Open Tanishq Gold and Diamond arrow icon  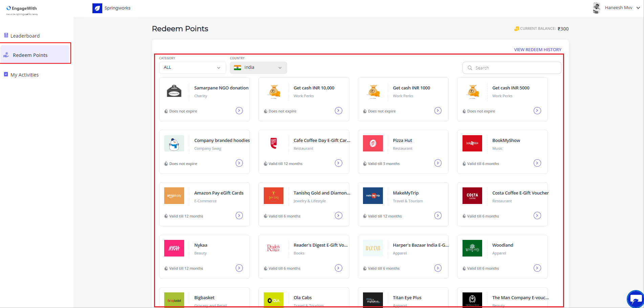[x=339, y=215]
